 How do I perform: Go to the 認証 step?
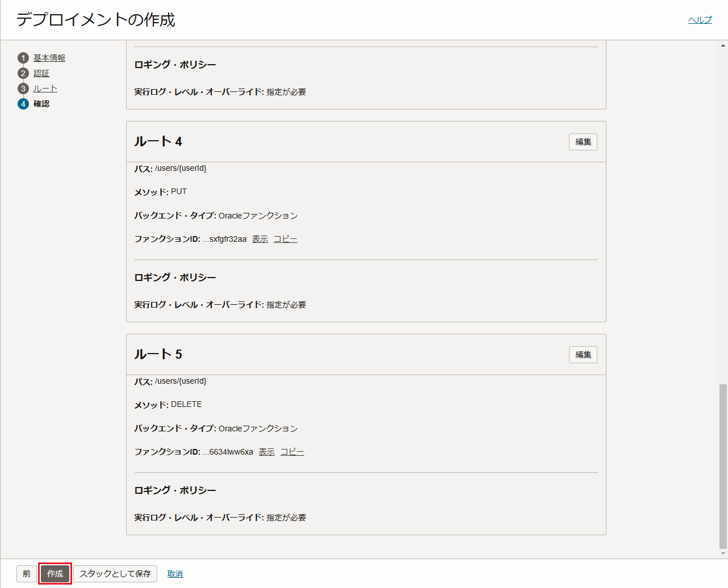[x=41, y=73]
